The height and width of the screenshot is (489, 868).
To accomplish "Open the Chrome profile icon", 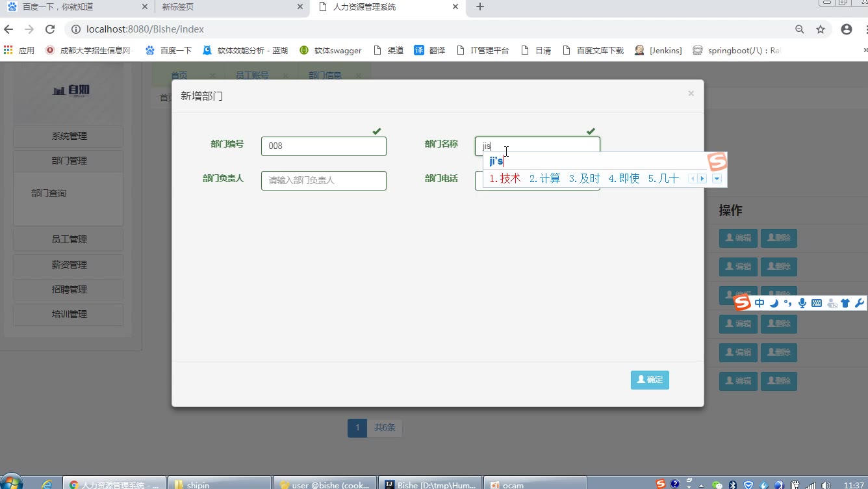I will tap(846, 29).
